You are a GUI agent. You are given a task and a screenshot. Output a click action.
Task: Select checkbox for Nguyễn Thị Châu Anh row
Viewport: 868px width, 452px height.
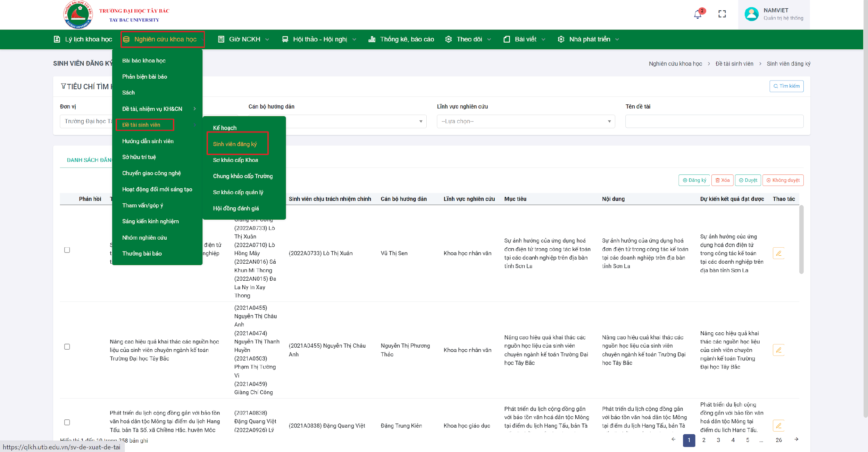(x=67, y=347)
